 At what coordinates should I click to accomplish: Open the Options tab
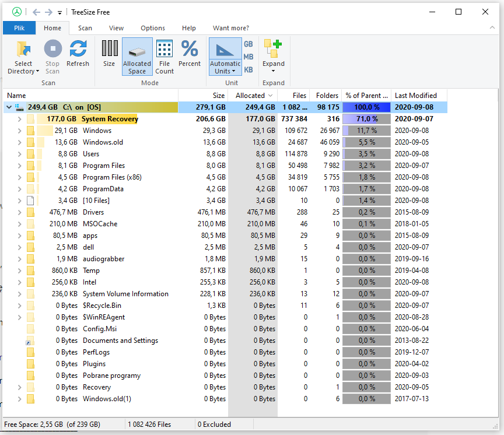pos(153,28)
